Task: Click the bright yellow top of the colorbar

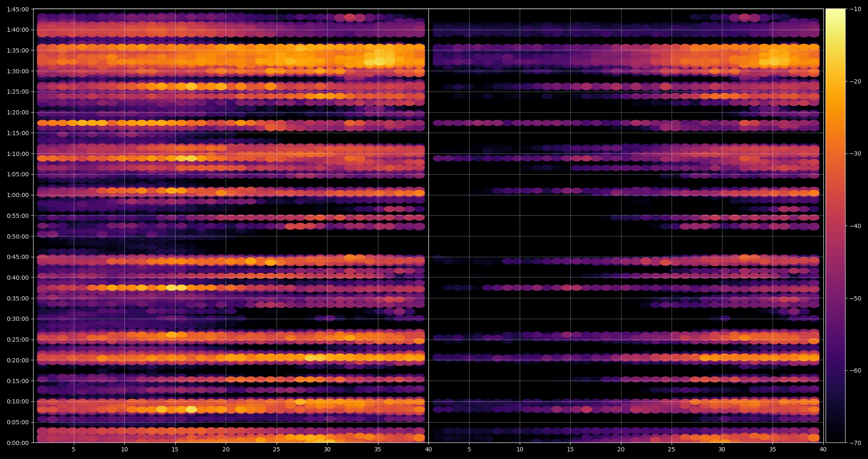Action: 835,13
